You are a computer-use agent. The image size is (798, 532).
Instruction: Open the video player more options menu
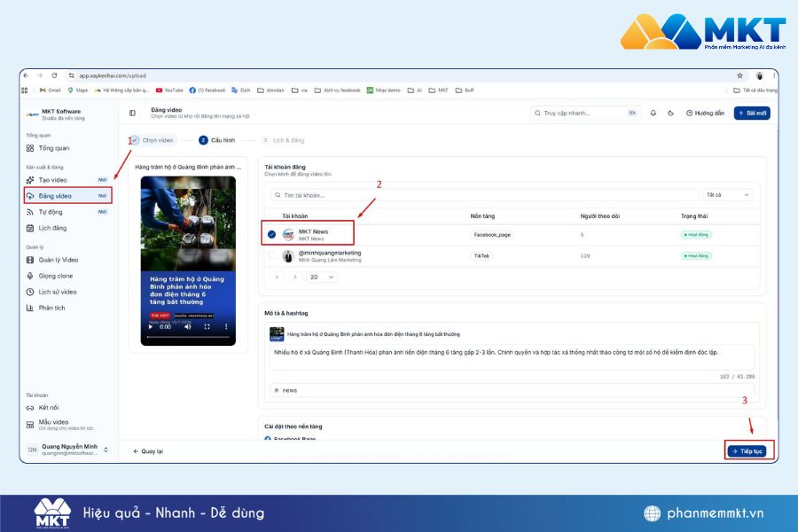coord(226,327)
